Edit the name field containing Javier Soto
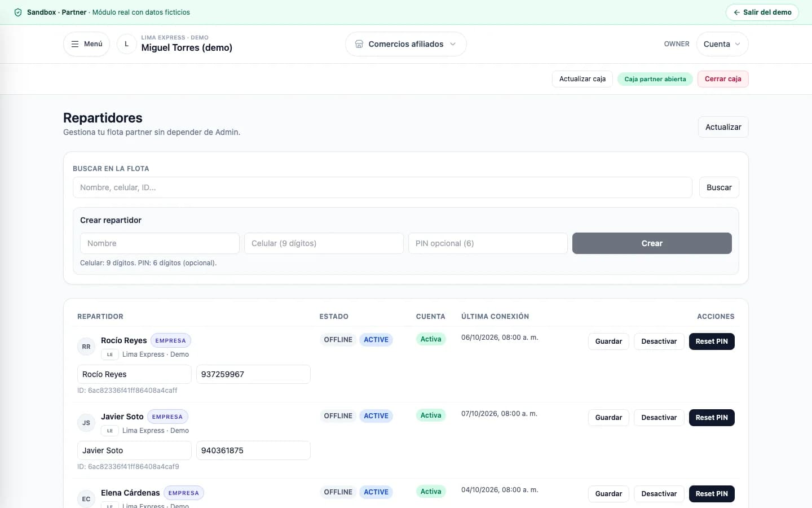 [134, 450]
